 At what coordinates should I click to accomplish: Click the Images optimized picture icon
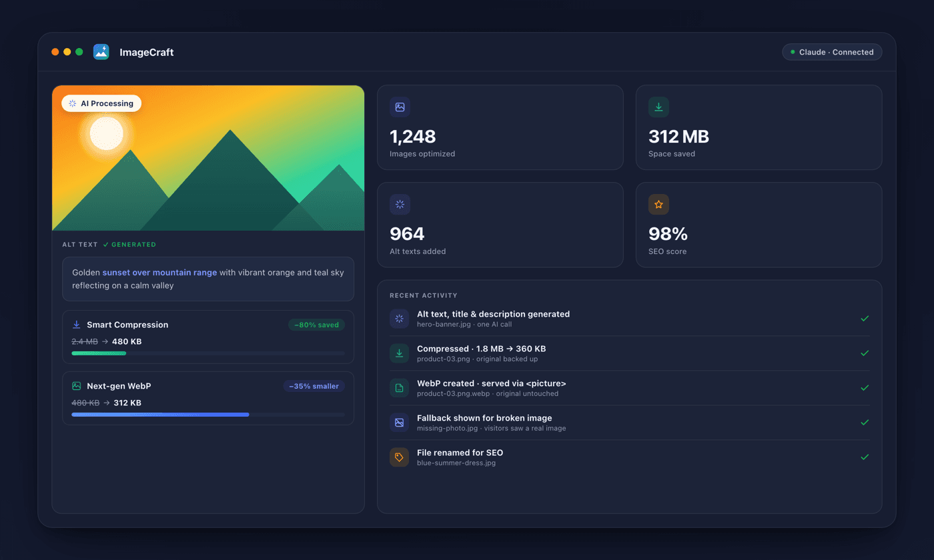[400, 107]
